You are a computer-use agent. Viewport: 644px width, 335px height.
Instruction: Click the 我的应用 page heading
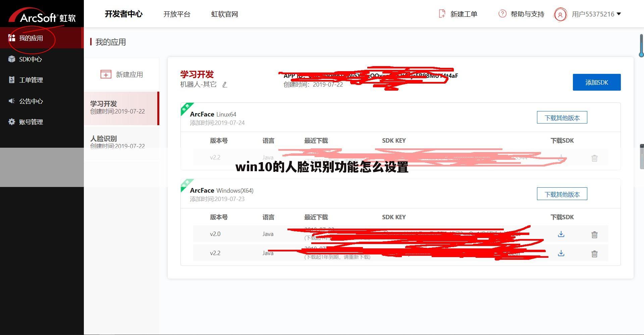111,42
